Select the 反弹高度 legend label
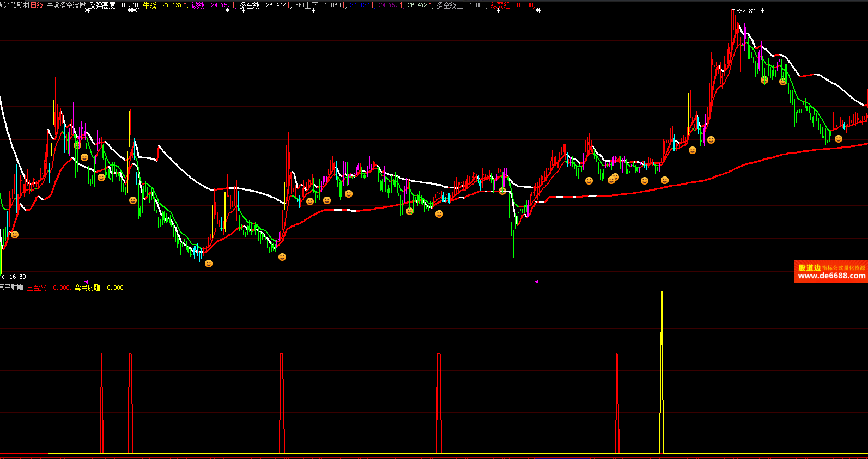868x459 pixels. pyautogui.click(x=102, y=5)
